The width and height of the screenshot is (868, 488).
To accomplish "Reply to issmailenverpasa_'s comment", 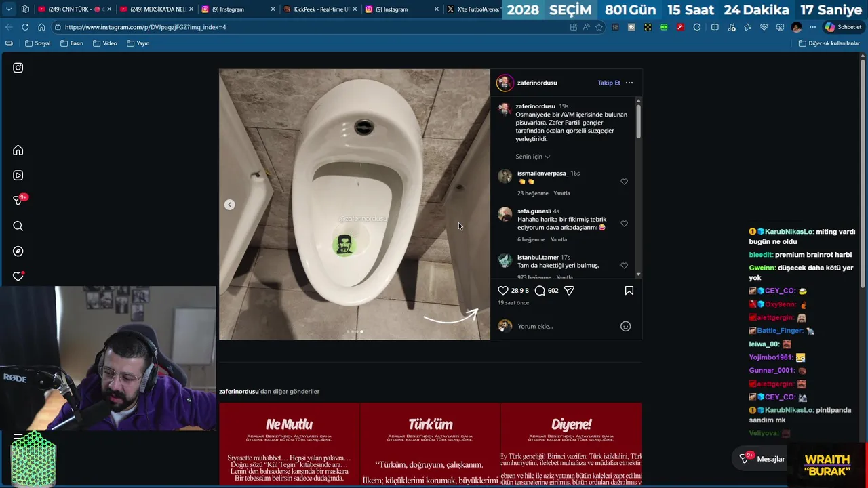I will click(x=561, y=193).
